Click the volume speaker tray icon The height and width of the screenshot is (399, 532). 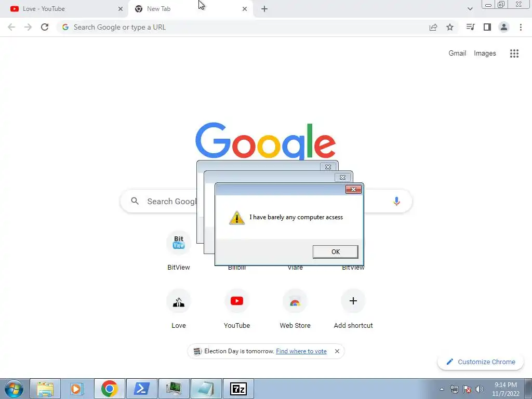pos(480,389)
